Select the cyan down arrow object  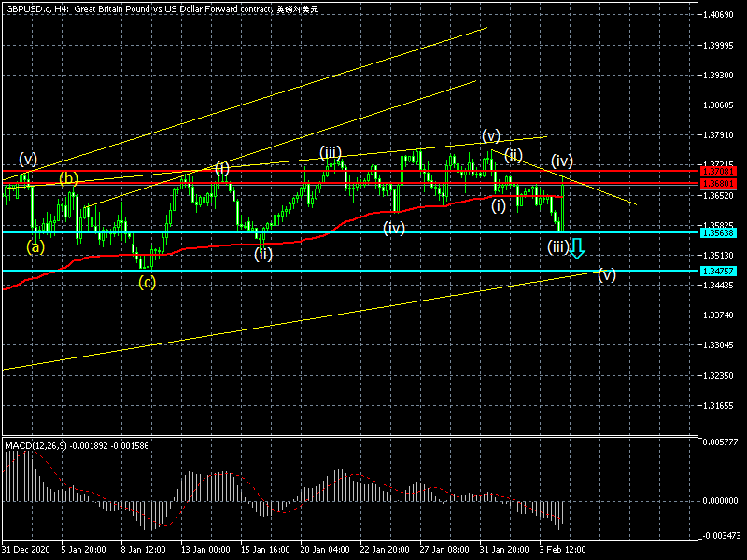click(577, 248)
